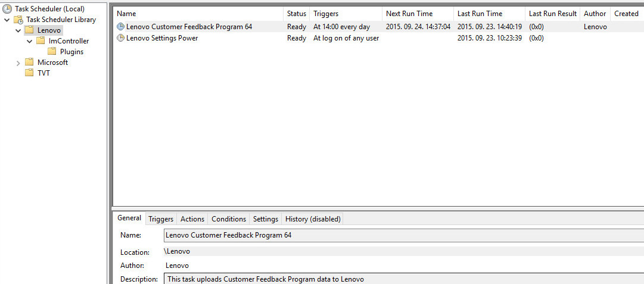Open the Triggers tab

click(x=161, y=219)
